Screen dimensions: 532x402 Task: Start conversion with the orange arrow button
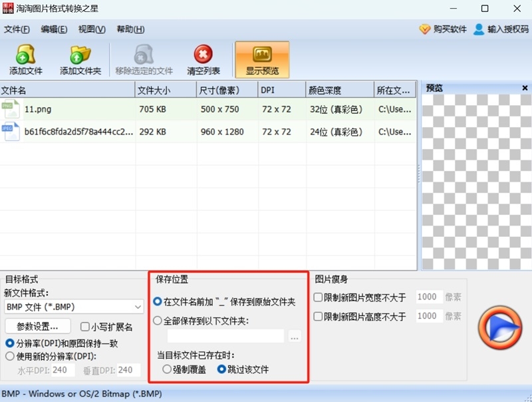pyautogui.click(x=500, y=327)
